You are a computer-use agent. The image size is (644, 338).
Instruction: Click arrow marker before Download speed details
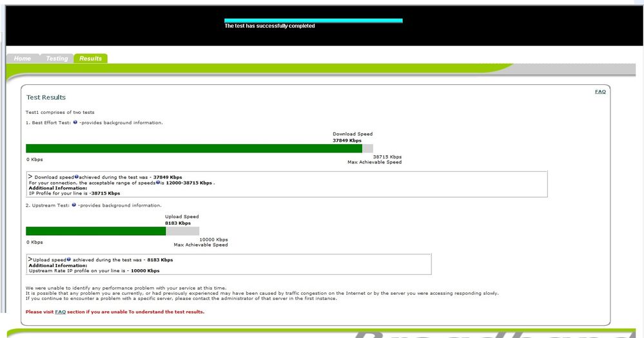[30, 176]
